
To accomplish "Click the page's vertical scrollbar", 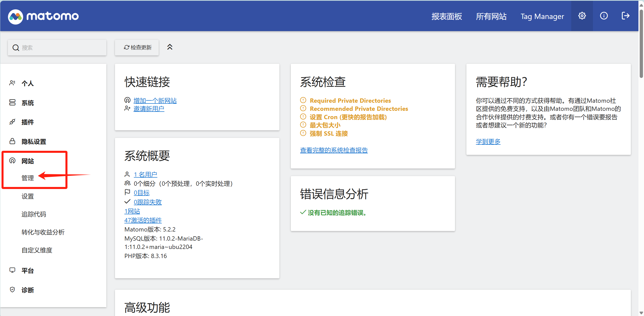I will pyautogui.click(x=641, y=43).
